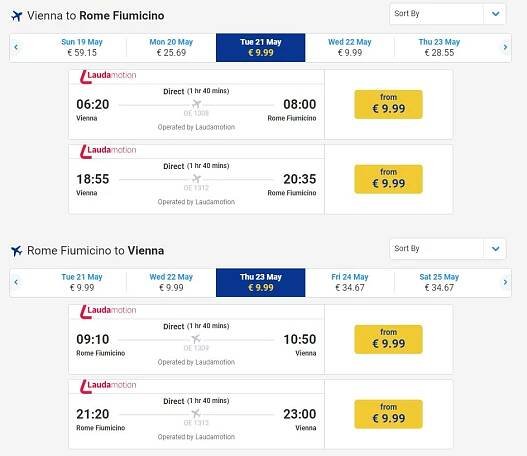
Task: Open the Sort By dropdown for outbound flights
Action: point(447,14)
